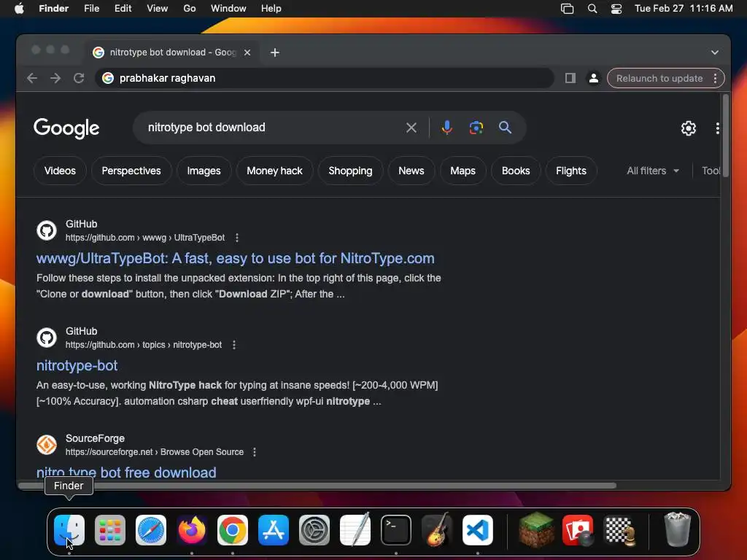
Task: Open Launchpad in the dock
Action: (110, 529)
